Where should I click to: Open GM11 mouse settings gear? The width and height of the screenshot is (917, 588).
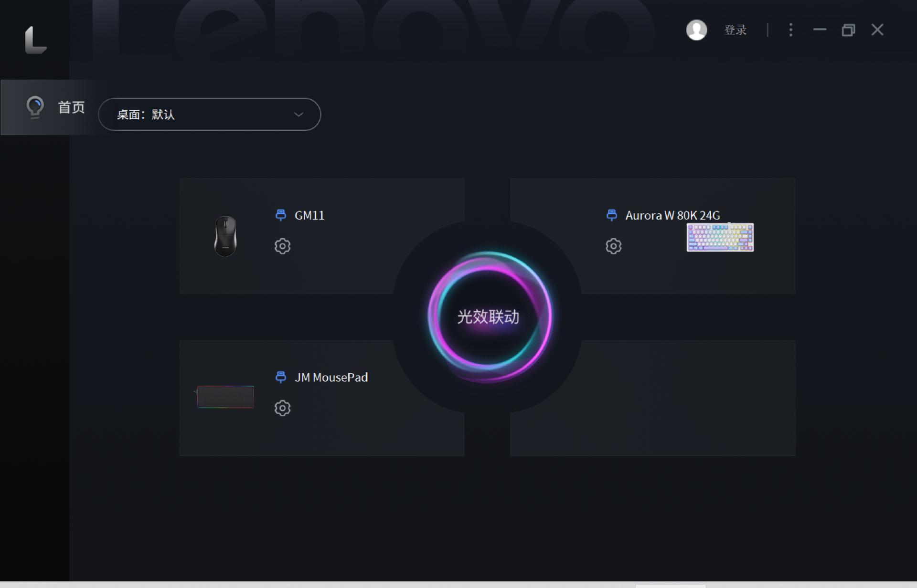point(282,246)
